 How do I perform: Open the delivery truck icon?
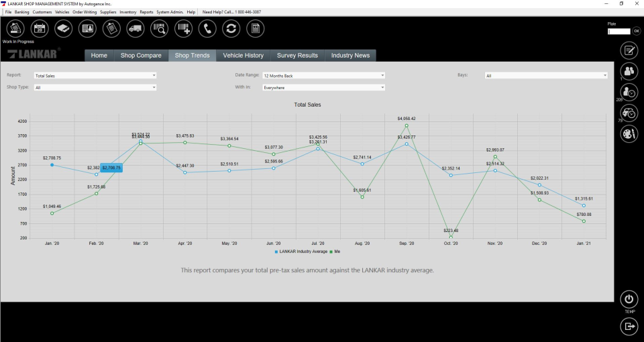pos(136,29)
